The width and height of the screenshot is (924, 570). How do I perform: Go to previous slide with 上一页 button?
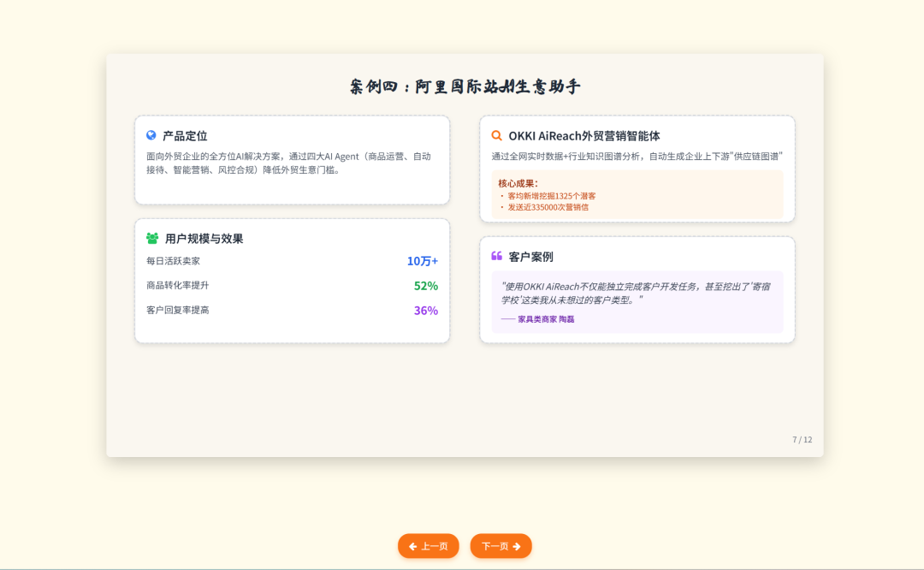pos(429,546)
